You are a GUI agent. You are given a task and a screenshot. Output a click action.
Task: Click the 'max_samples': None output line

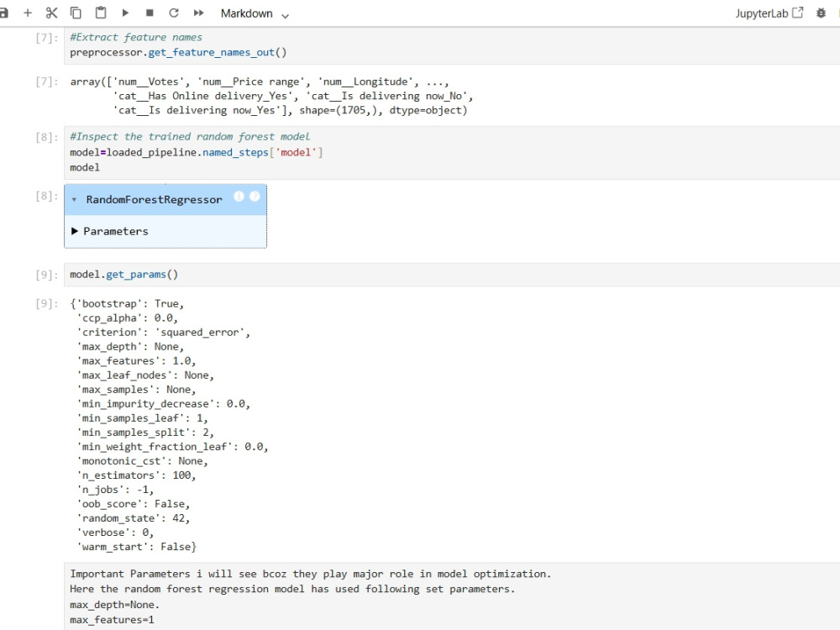coord(136,390)
